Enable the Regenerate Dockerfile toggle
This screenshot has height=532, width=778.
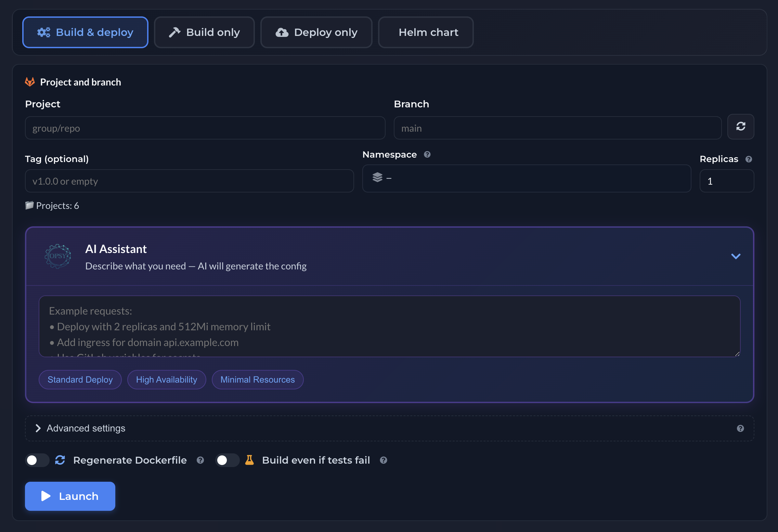[x=37, y=460]
